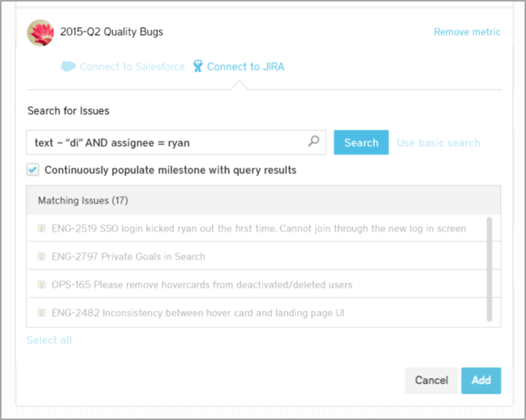Click the JIRA logo icon

point(198,67)
